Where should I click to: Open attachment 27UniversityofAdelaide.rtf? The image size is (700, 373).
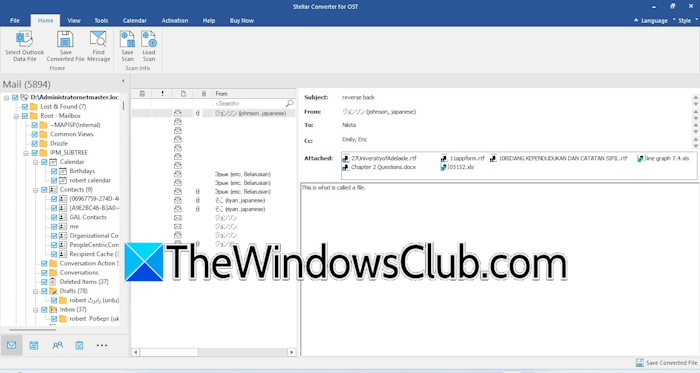point(379,158)
